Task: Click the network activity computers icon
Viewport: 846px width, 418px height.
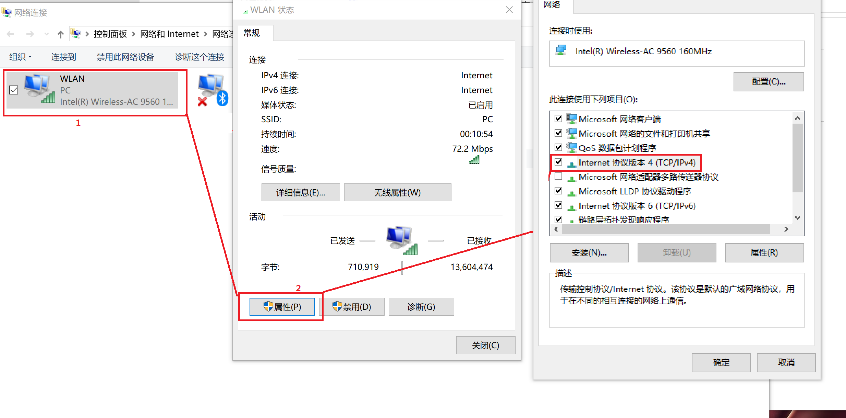Action: coord(402,240)
